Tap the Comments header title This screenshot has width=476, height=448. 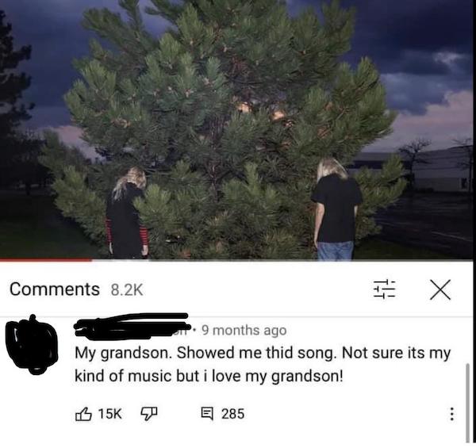55,289
